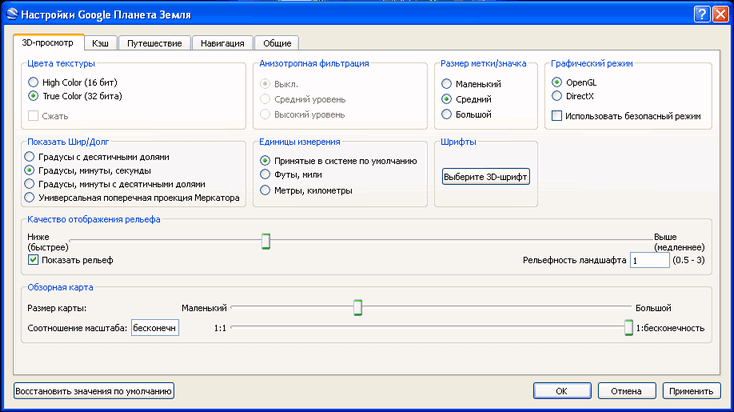Click Восстановить значения по умолчанию button
The image size is (734, 412).
pyautogui.click(x=94, y=391)
